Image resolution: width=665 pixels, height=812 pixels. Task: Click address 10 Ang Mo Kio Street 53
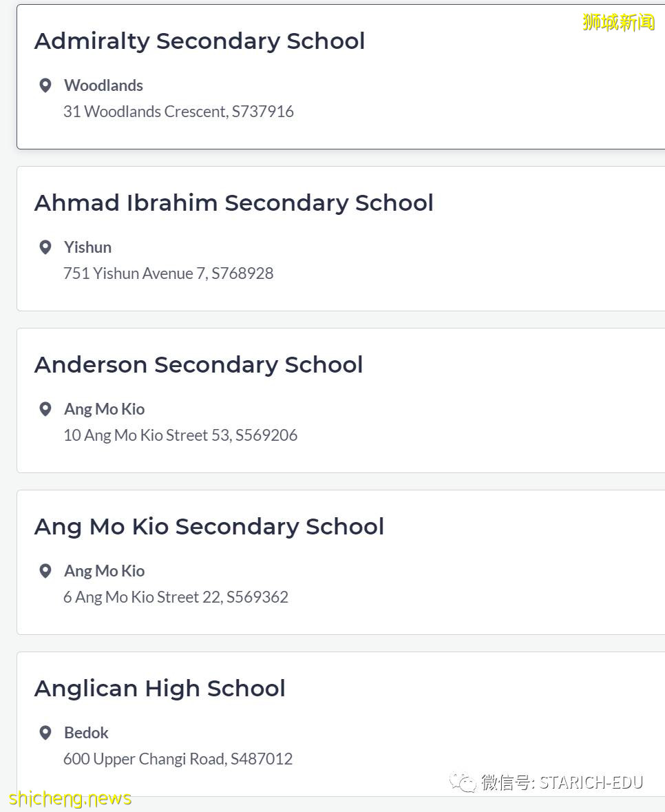tap(180, 435)
